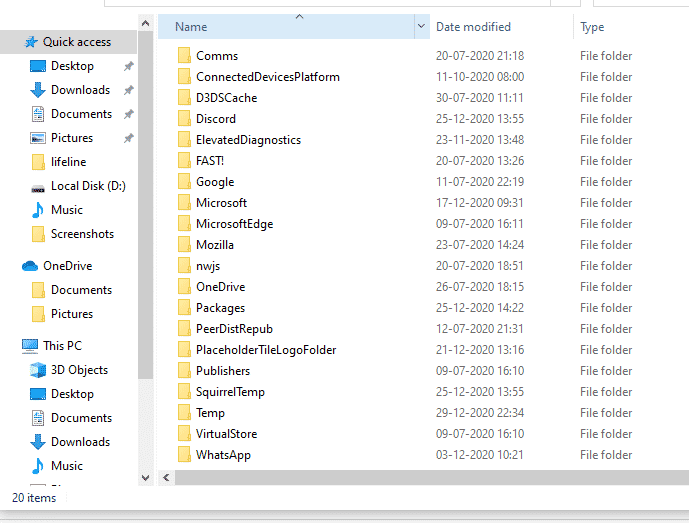Click the pin icon next to Pictures
Image resolution: width=689 pixels, height=523 pixels.
[128, 138]
